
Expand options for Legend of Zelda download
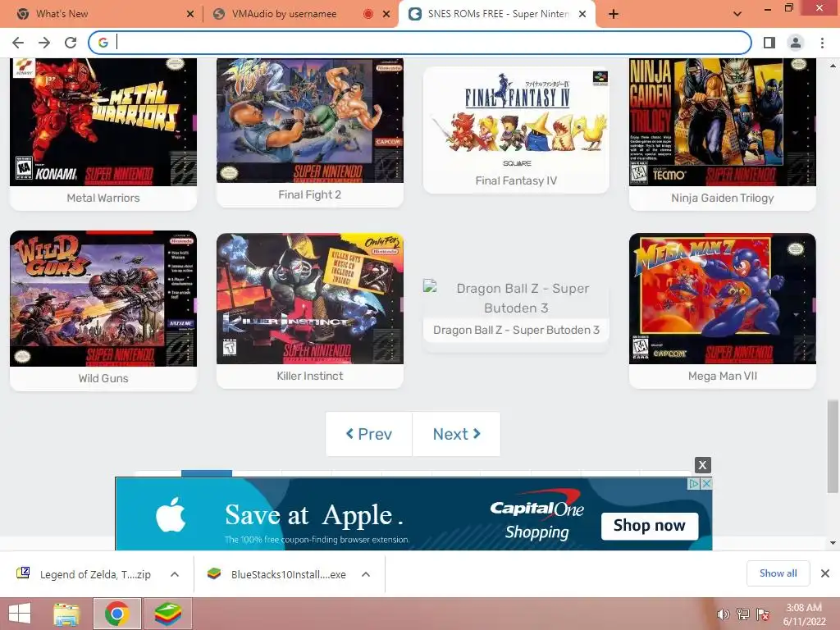(x=175, y=574)
